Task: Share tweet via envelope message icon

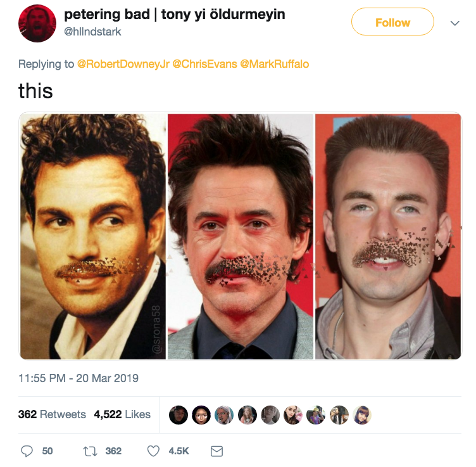Action: (216, 451)
